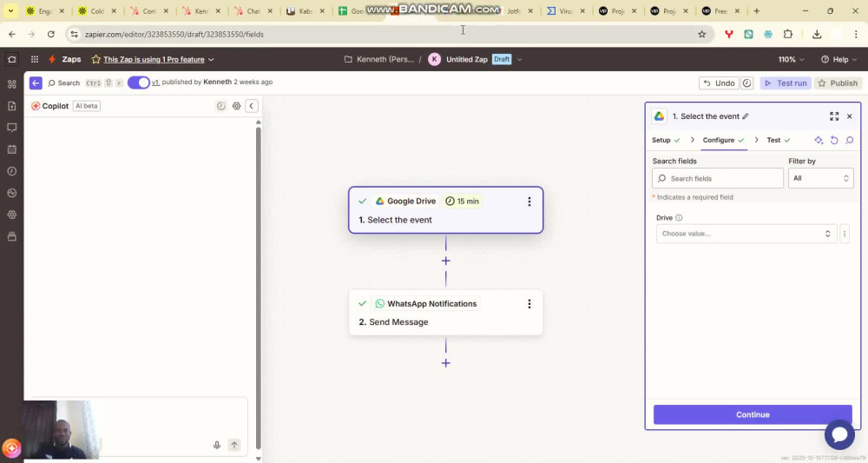Click the purple back arrow button
Viewport: 868px width, 463px height.
pyautogui.click(x=36, y=83)
